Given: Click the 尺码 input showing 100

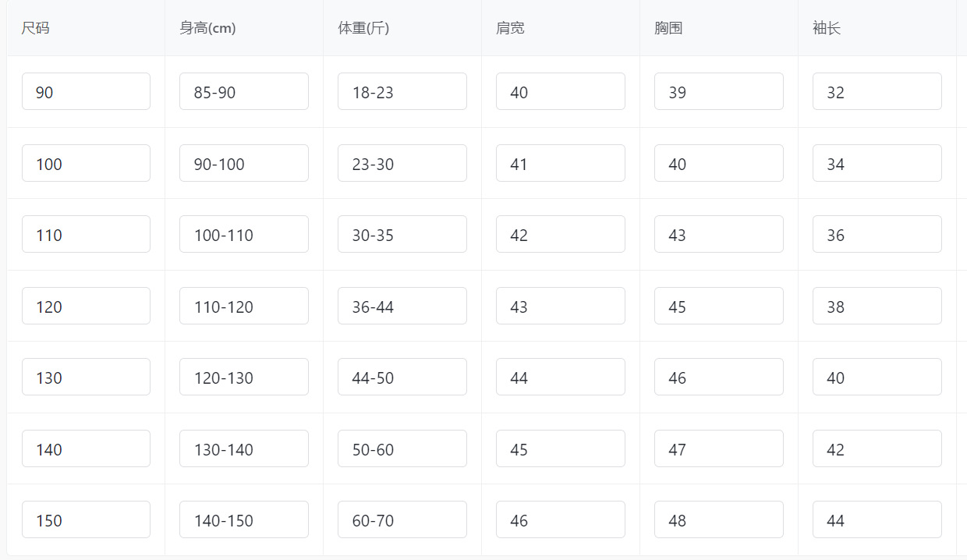Looking at the screenshot, I should [86, 163].
